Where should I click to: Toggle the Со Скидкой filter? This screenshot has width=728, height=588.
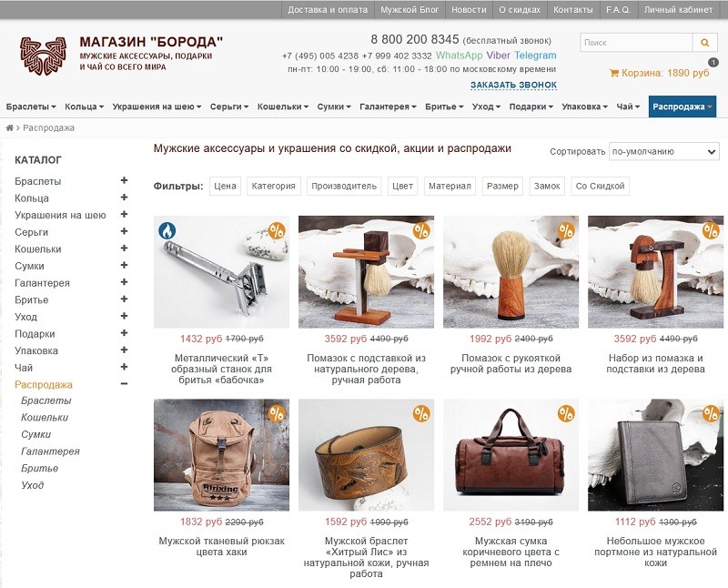[600, 187]
